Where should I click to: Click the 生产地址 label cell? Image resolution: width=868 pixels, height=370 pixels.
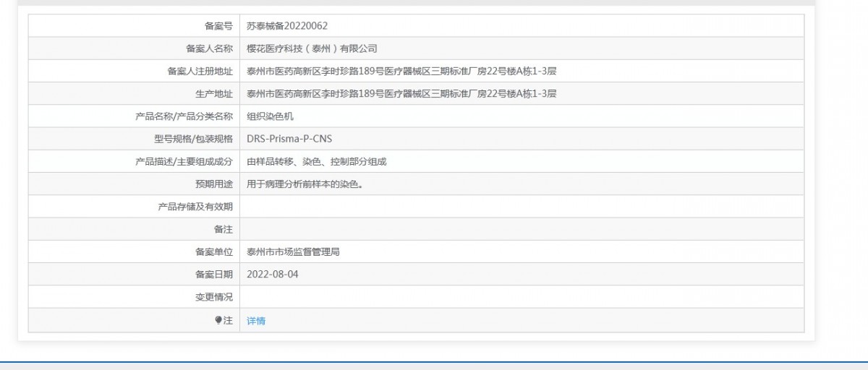pos(134,94)
